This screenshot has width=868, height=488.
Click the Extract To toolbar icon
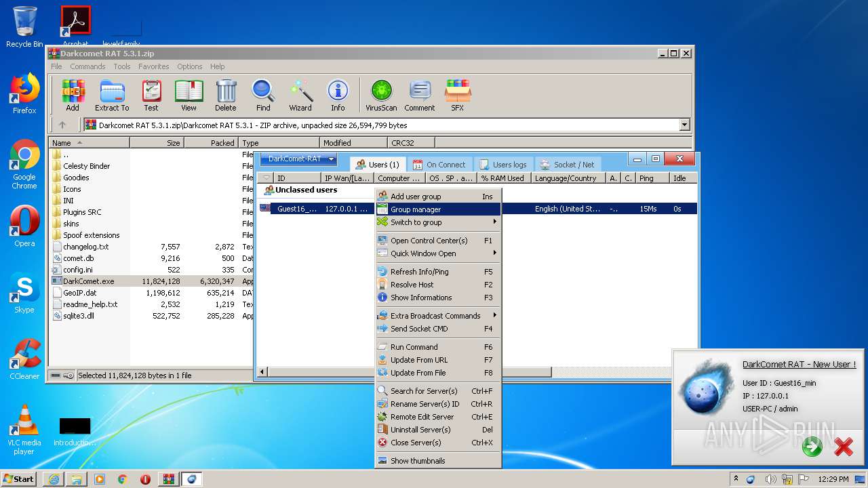[x=112, y=96]
